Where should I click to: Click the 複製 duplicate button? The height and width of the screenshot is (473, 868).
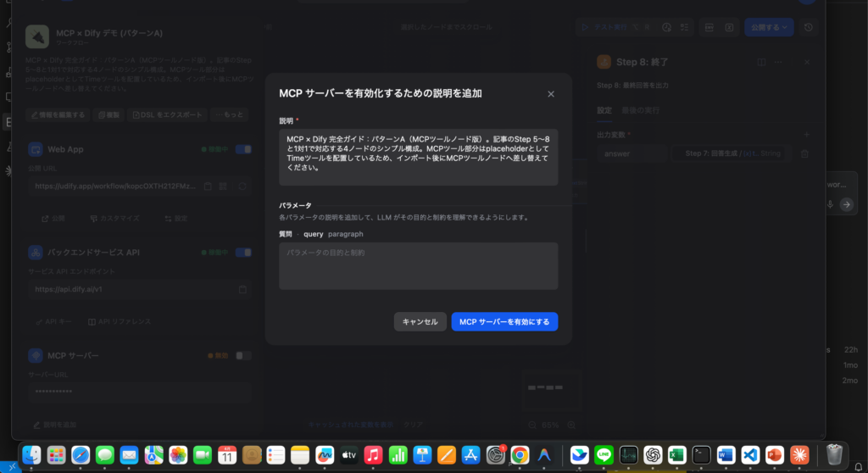tap(108, 114)
